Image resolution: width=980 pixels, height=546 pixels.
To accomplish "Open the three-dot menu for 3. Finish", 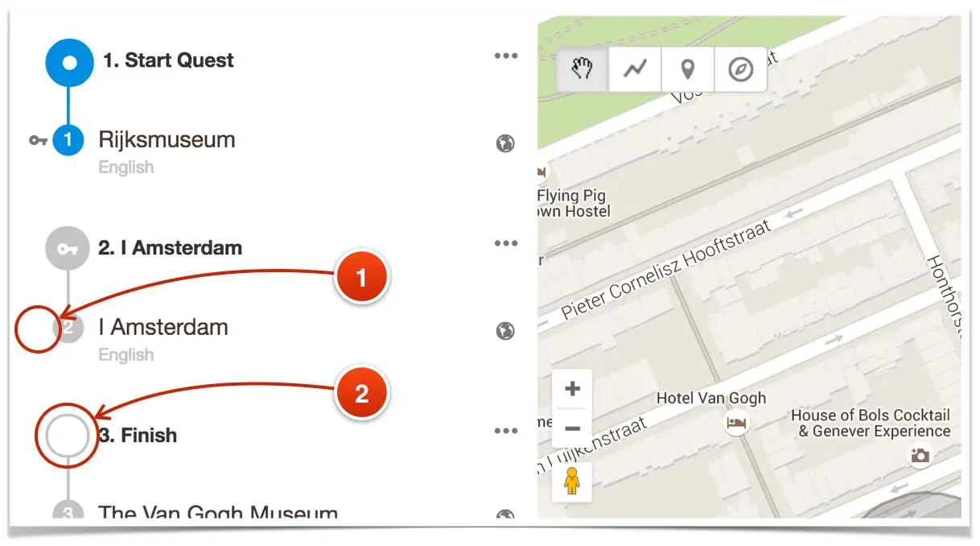I will pyautogui.click(x=506, y=431).
